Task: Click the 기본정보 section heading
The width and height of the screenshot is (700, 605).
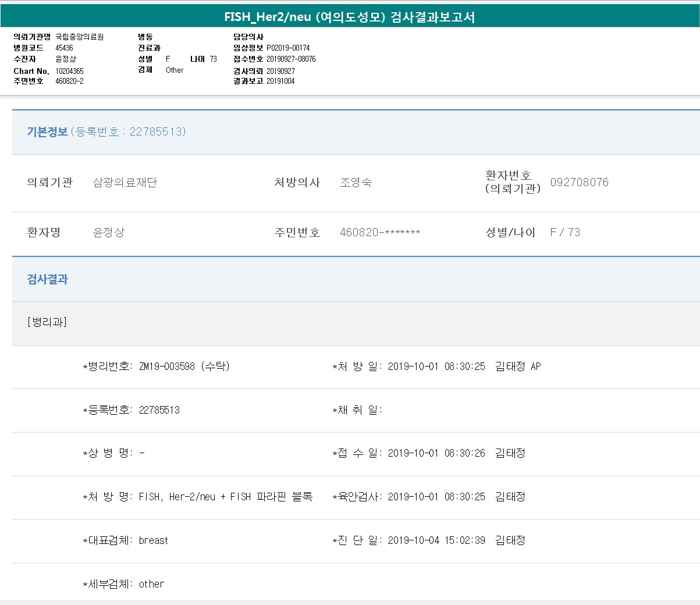Action: (x=47, y=132)
